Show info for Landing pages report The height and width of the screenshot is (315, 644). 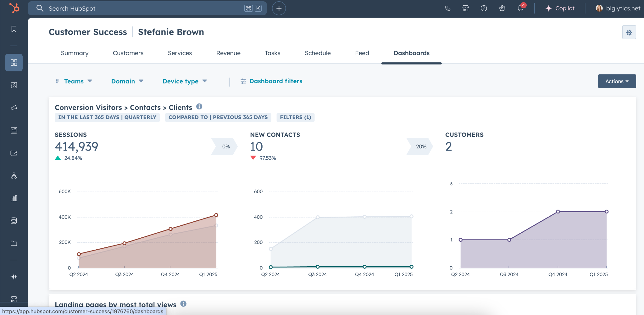[184, 304]
